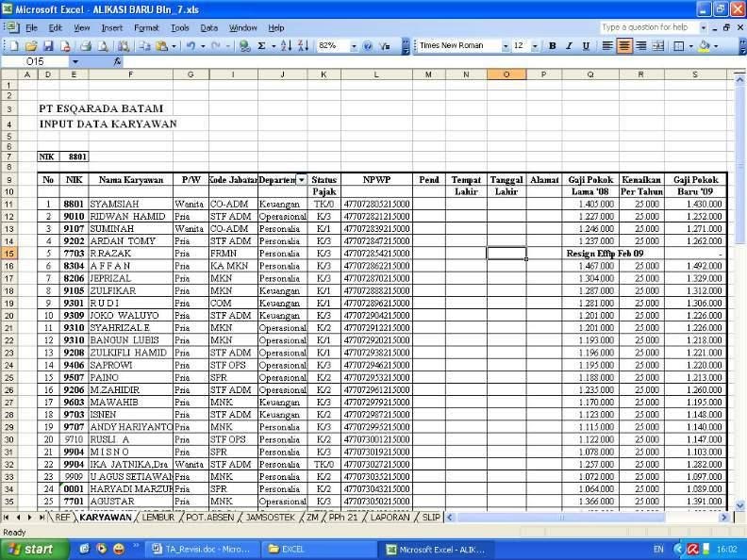Image resolution: width=747 pixels, height=560 pixels.
Task: Open the Font size dropdown
Action: click(535, 46)
